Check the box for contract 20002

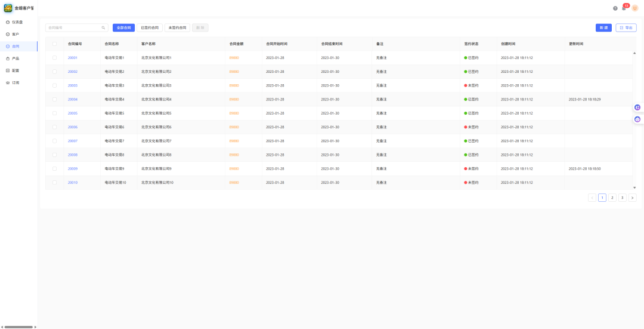tap(55, 72)
